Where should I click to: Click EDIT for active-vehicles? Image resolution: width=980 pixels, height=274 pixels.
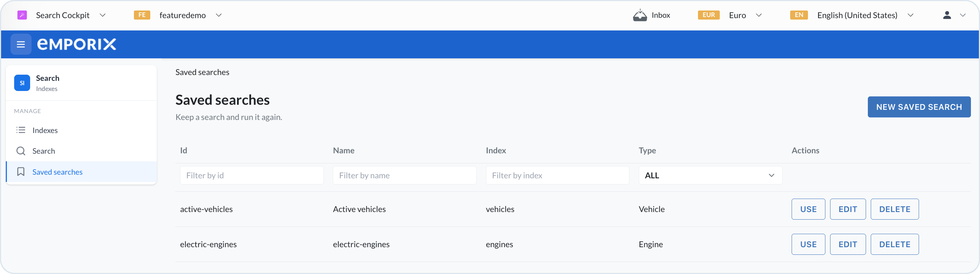click(x=848, y=209)
